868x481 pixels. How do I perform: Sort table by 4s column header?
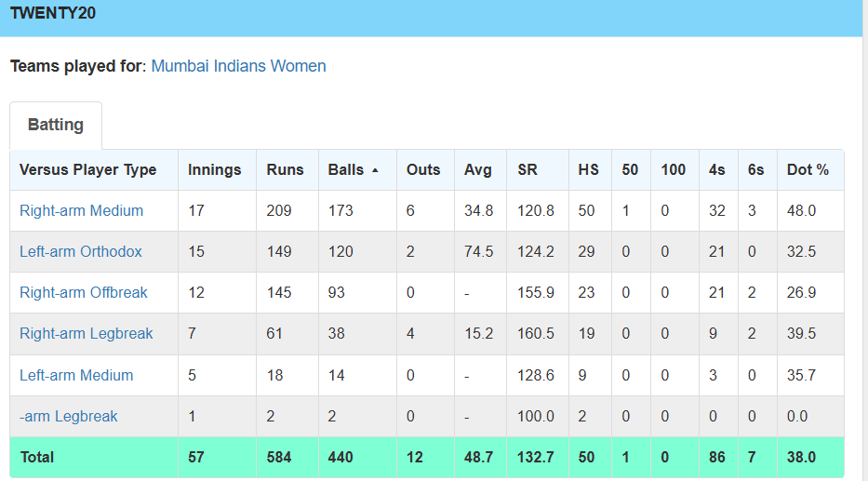click(717, 170)
